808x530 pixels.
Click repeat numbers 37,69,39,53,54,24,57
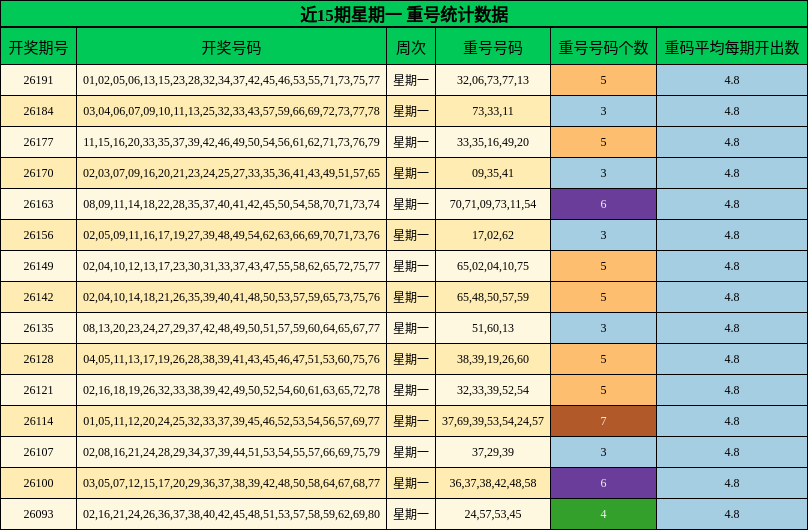(x=493, y=421)
